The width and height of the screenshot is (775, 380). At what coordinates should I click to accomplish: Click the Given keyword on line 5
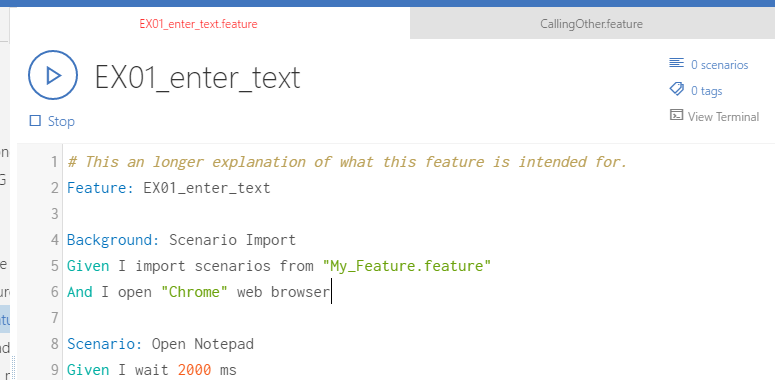[88, 266]
